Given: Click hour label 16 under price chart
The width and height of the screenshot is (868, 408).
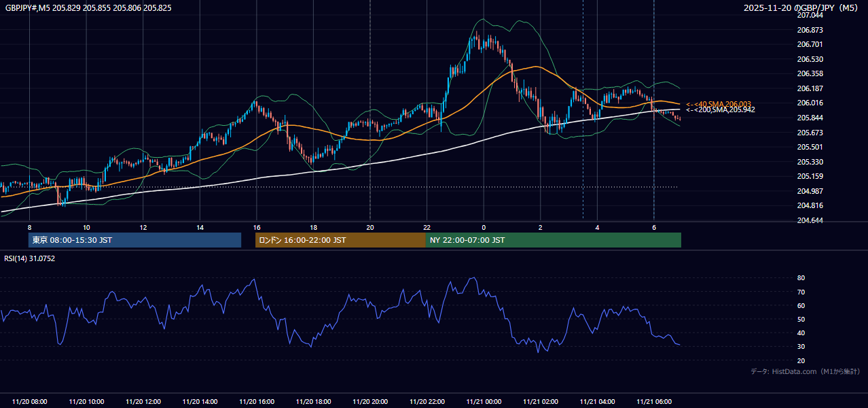Looking at the screenshot, I should [x=257, y=227].
